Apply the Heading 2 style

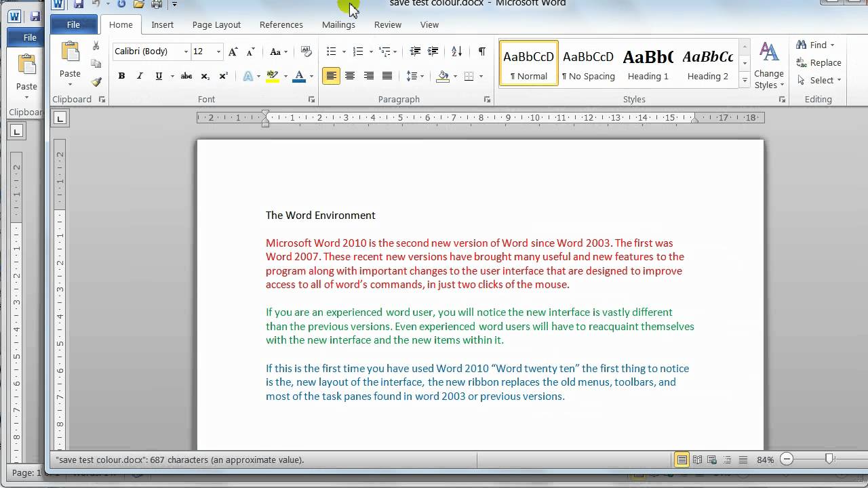[707, 63]
